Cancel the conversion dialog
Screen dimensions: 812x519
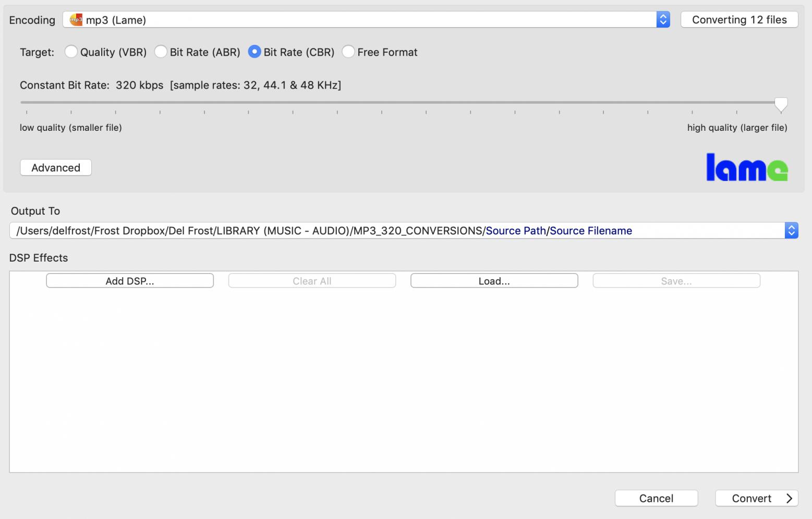tap(656, 499)
